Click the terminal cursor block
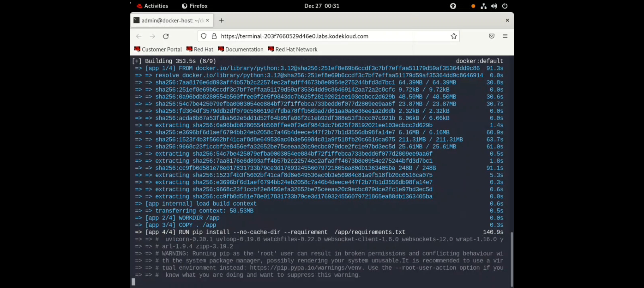Screen dimensions: 644x288 pos(133,282)
